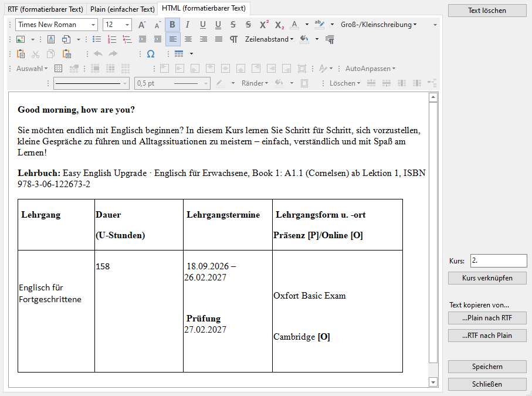Screen dimensions: 532x396
Task: Paste from clipboard icon
Action: [21, 54]
